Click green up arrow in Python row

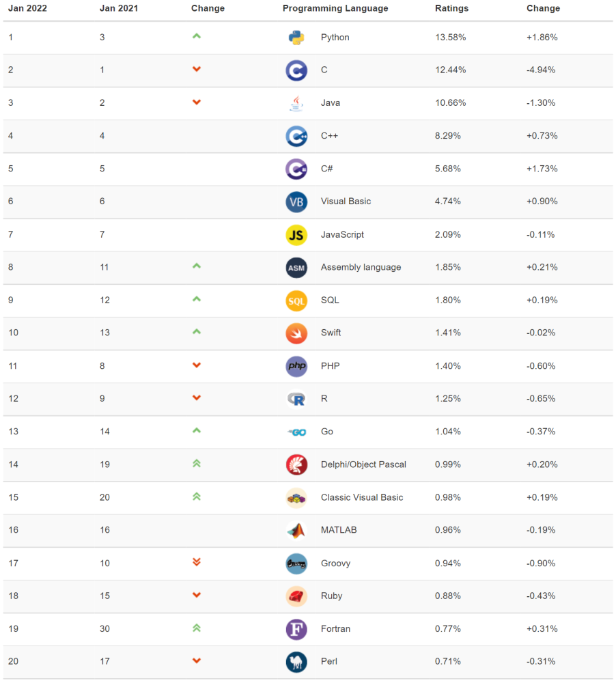(x=197, y=36)
